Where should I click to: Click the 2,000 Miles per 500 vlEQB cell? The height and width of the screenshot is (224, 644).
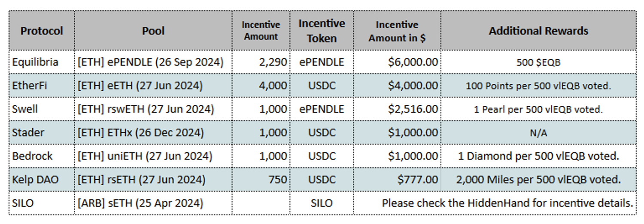click(538, 179)
